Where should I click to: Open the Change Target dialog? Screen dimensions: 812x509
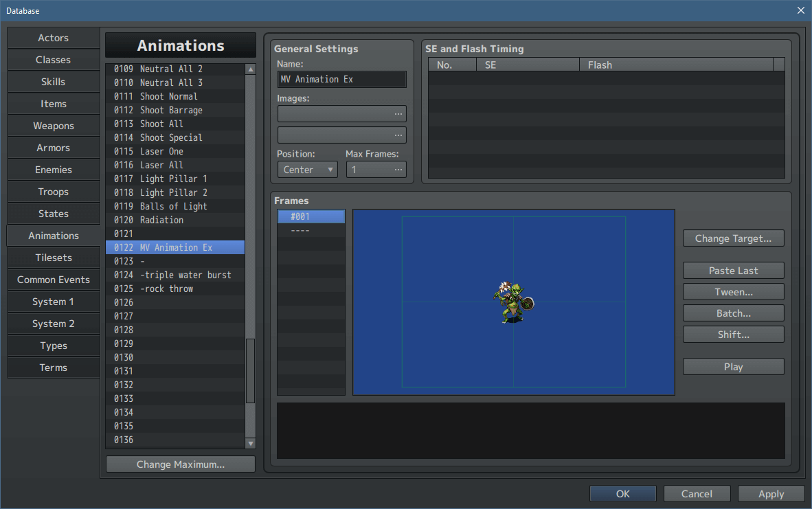(x=733, y=238)
